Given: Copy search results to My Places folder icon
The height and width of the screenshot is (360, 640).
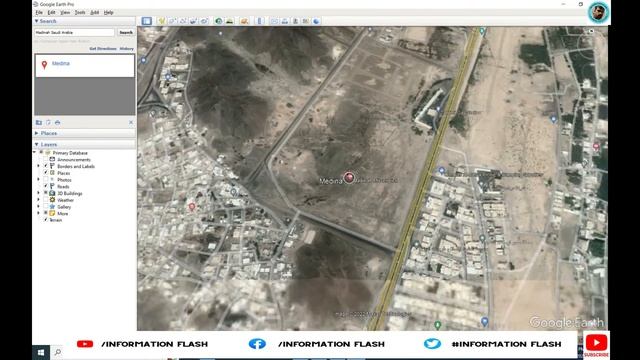Looking at the screenshot, I should 39,122.
